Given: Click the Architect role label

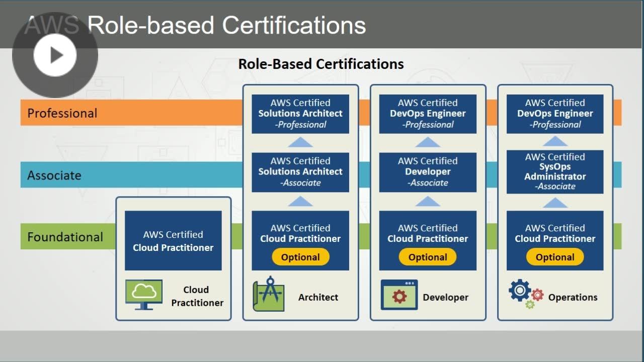Looking at the screenshot, I should pos(318,297).
